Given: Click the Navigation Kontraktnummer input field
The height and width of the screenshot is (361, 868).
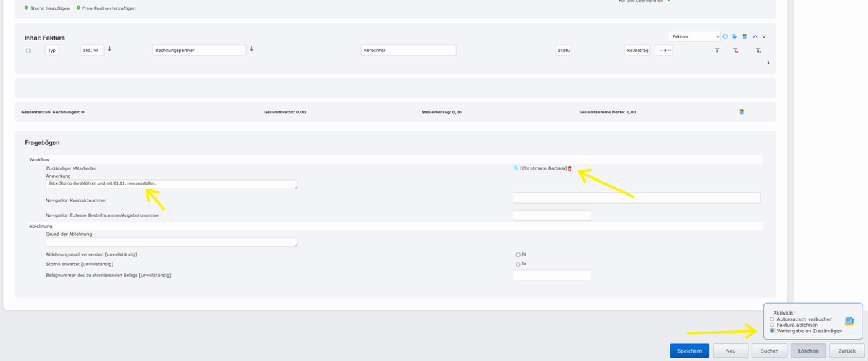Looking at the screenshot, I should [x=636, y=198].
